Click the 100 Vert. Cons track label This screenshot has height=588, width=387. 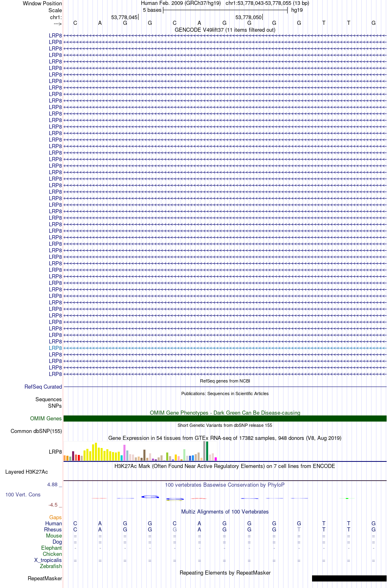(x=23, y=494)
